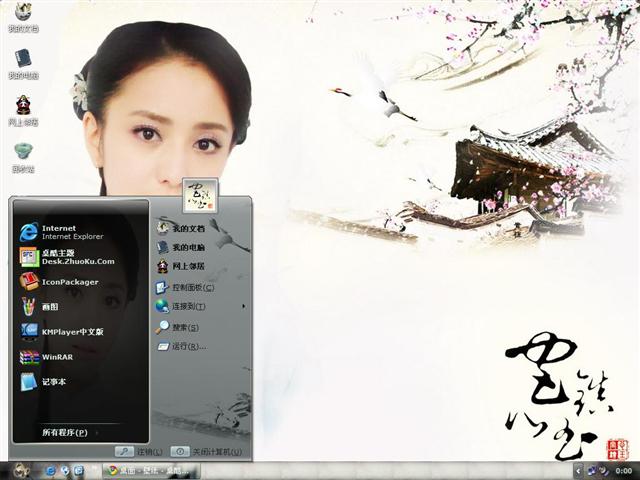Open the 运行(R)... run dialog
The image size is (640, 480).
point(181,347)
